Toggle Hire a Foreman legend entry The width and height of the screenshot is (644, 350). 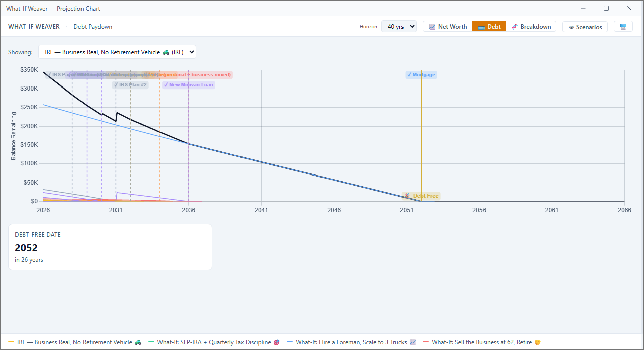pos(351,342)
